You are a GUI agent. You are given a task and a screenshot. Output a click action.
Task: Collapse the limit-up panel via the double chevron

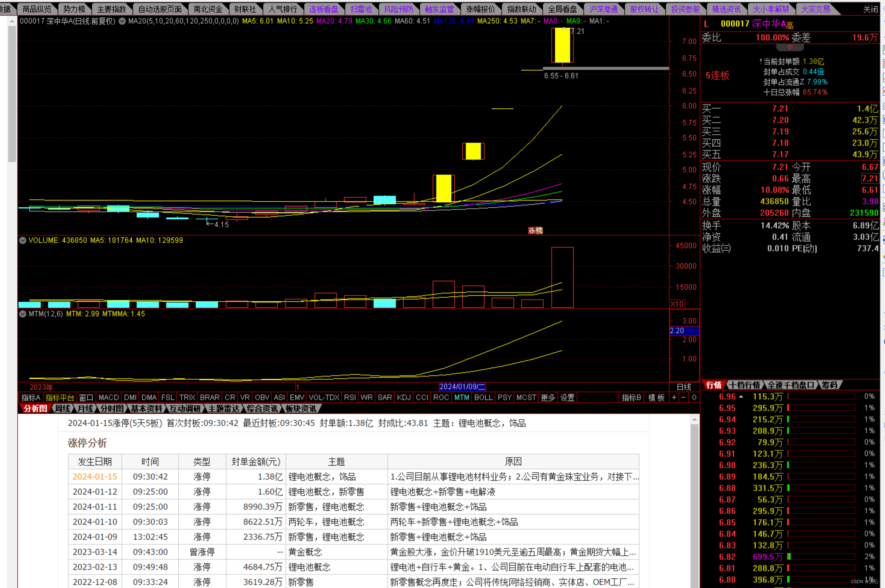[790, 47]
